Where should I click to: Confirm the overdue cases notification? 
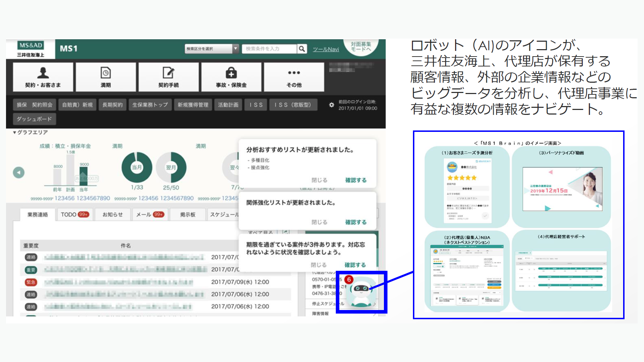(x=355, y=265)
